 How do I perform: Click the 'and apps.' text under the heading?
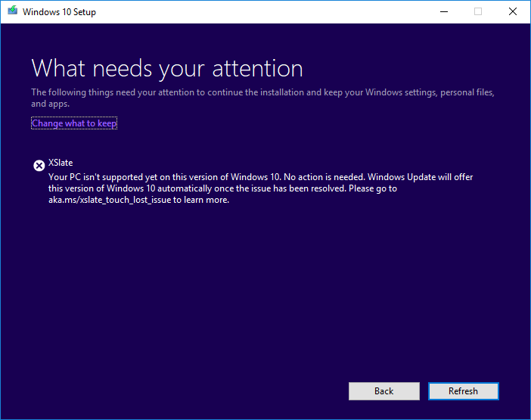(51, 104)
